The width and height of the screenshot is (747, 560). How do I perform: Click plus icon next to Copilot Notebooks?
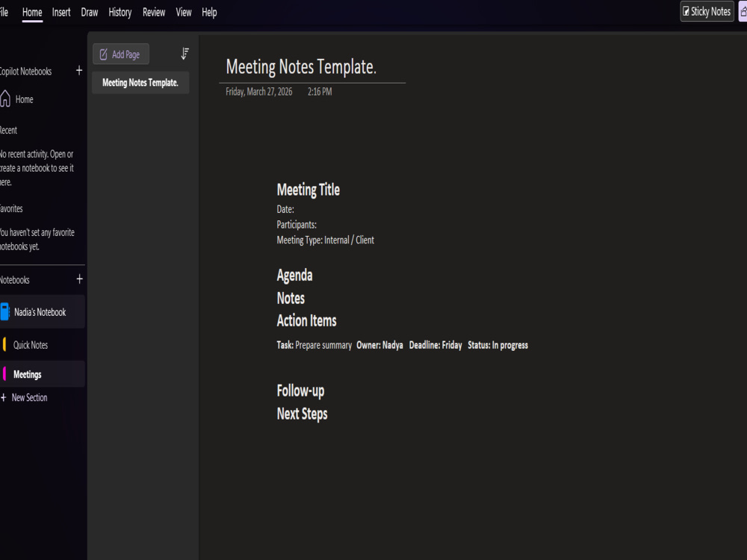click(79, 71)
